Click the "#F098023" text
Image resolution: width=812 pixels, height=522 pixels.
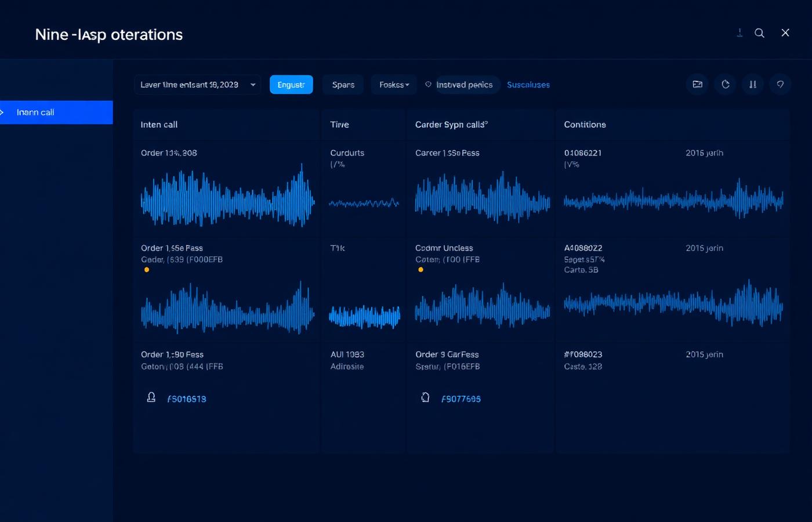pos(583,354)
